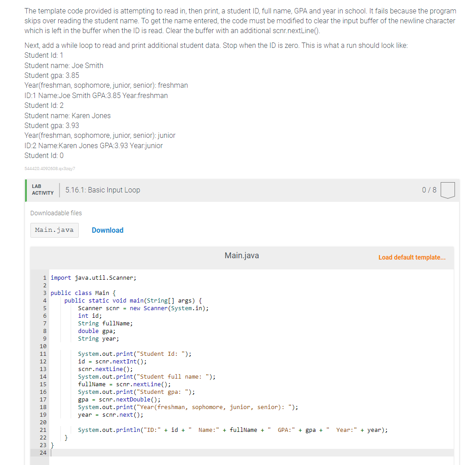Click the System.out.println ID output line
This screenshot has height=465, width=476.
233,430
